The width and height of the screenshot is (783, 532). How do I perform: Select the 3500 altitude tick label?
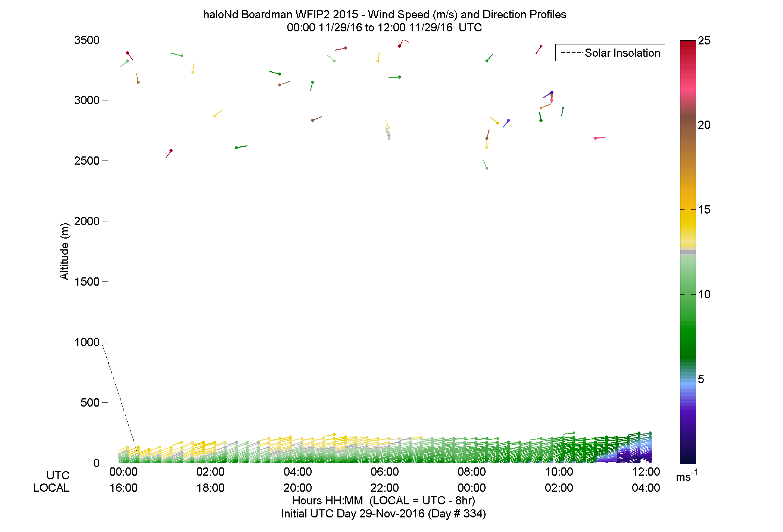pyautogui.click(x=87, y=40)
